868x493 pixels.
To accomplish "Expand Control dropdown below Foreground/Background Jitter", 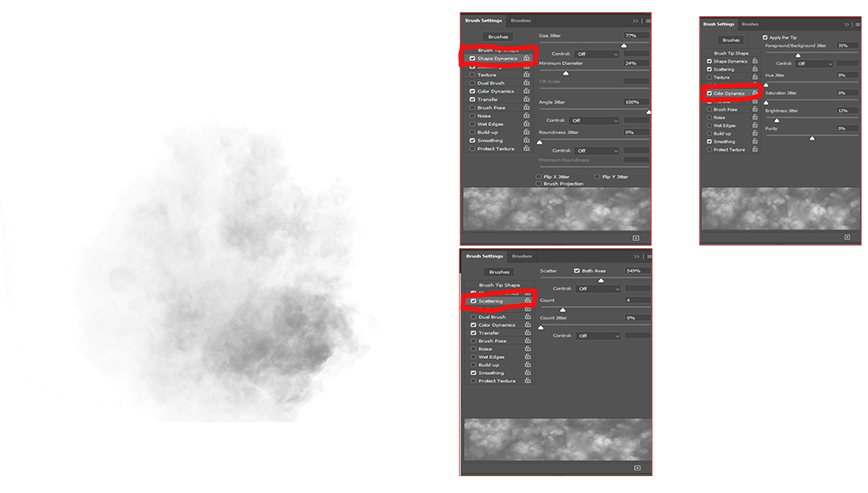I will click(815, 63).
